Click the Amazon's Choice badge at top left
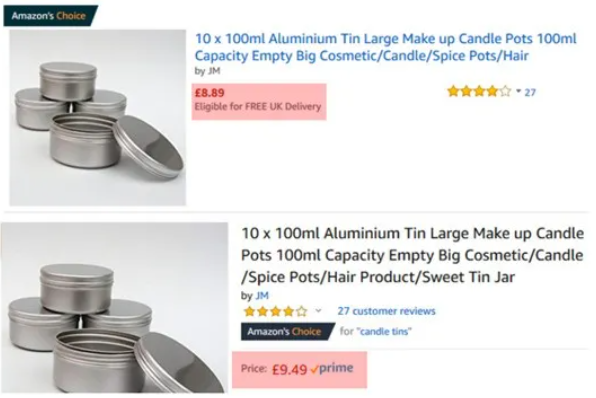Image resolution: width=596 pixels, height=398 pixels. (x=50, y=16)
